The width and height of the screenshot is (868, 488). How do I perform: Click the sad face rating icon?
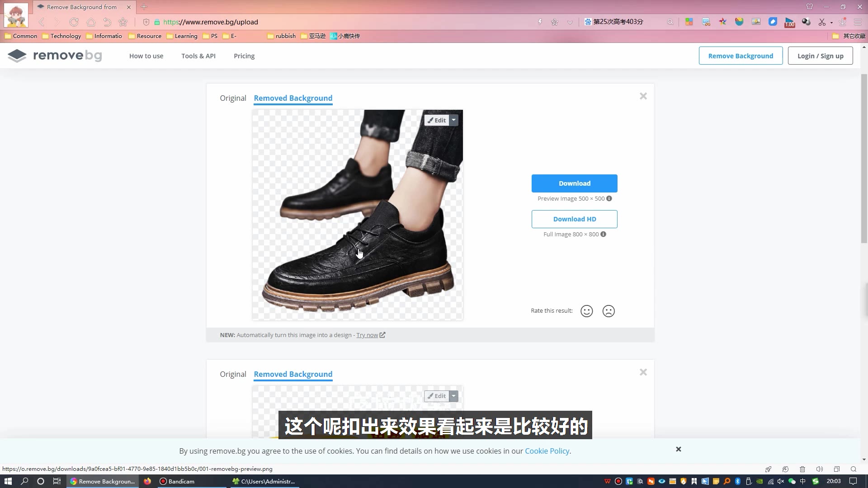click(609, 311)
